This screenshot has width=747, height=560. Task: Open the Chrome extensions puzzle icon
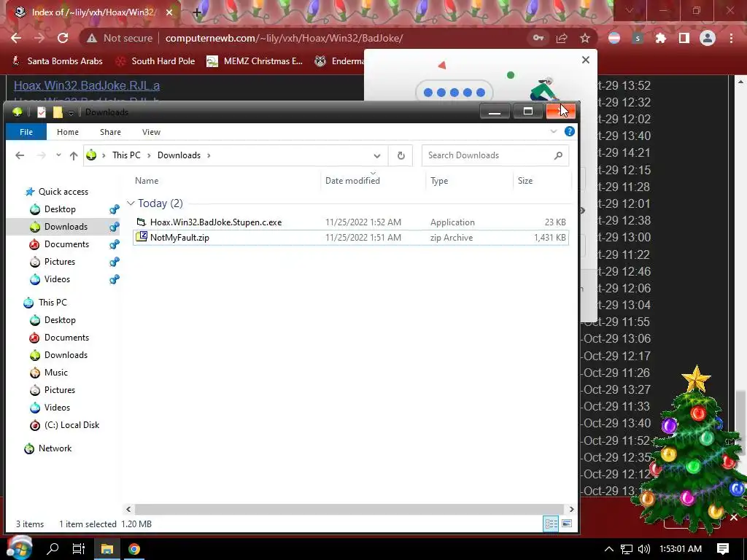point(660,38)
